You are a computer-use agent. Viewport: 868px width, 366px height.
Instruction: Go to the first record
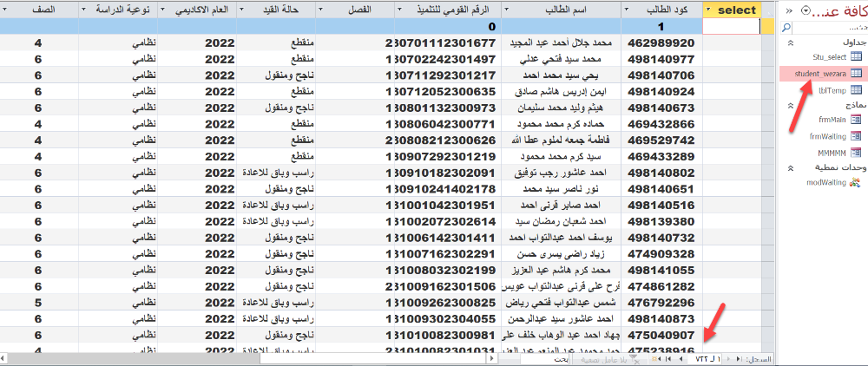tap(739, 359)
